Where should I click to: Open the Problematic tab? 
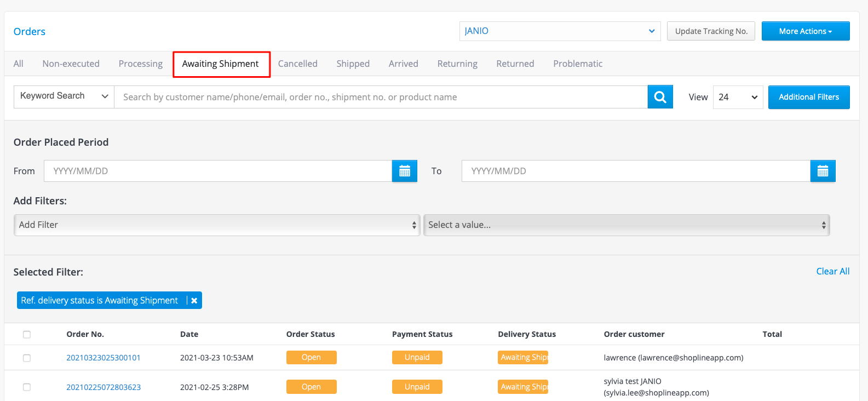pyautogui.click(x=578, y=64)
